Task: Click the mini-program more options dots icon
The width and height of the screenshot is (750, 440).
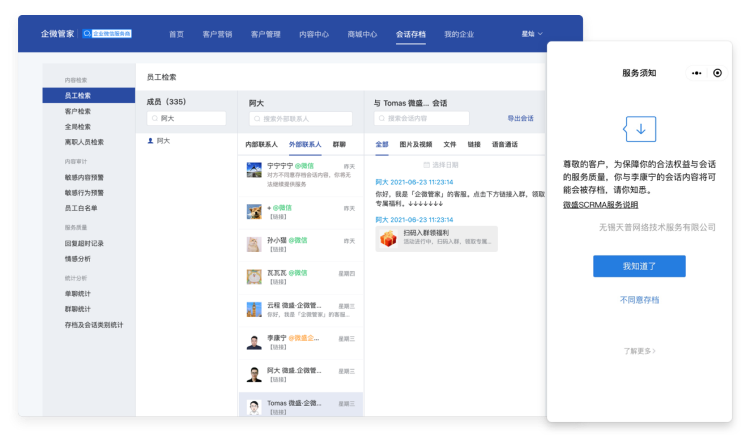Action: (x=696, y=73)
